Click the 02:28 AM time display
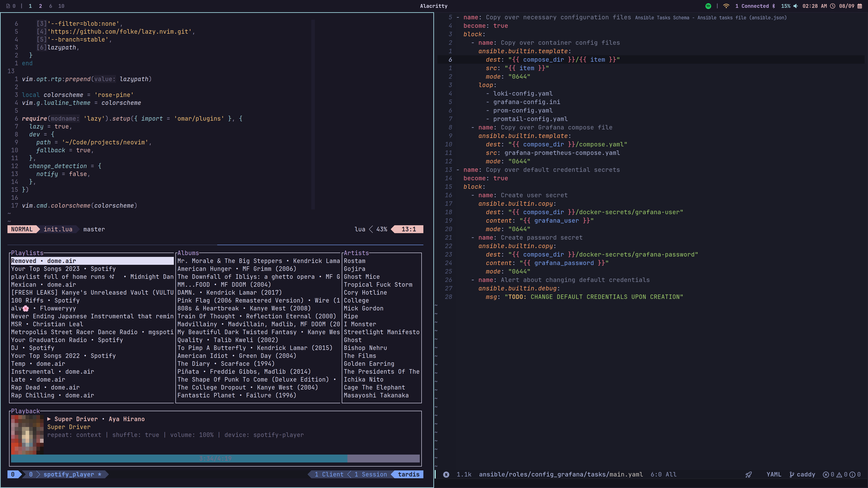868x488 pixels. click(814, 6)
